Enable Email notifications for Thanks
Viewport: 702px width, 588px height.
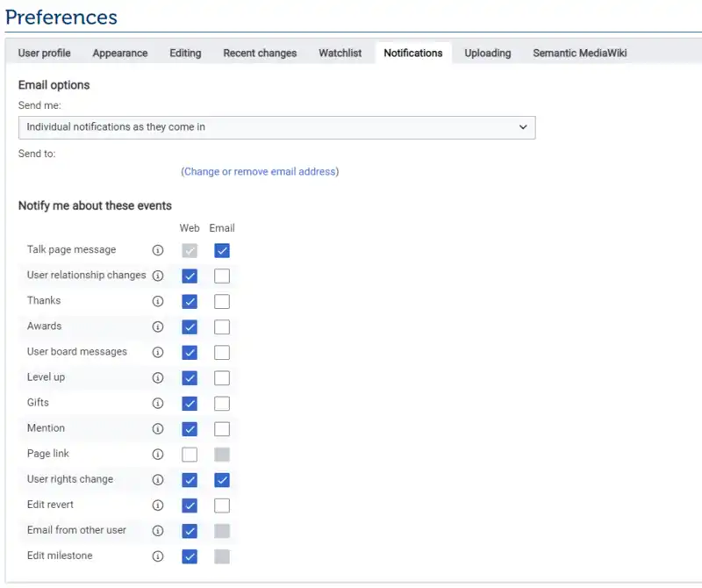point(222,300)
